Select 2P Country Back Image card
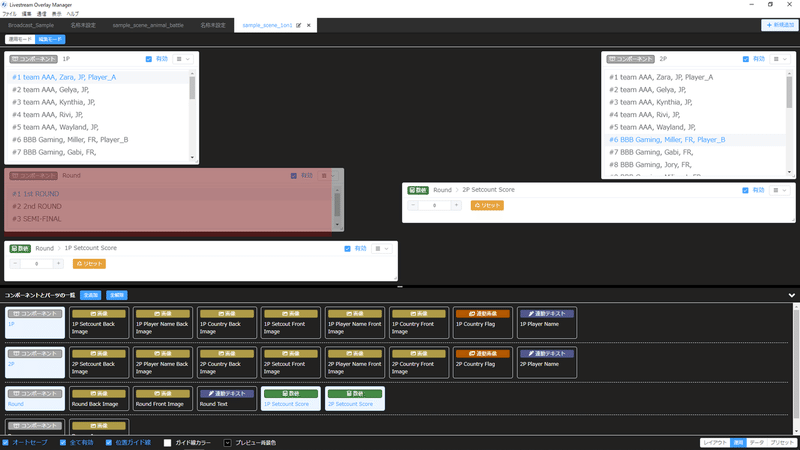 click(x=227, y=363)
